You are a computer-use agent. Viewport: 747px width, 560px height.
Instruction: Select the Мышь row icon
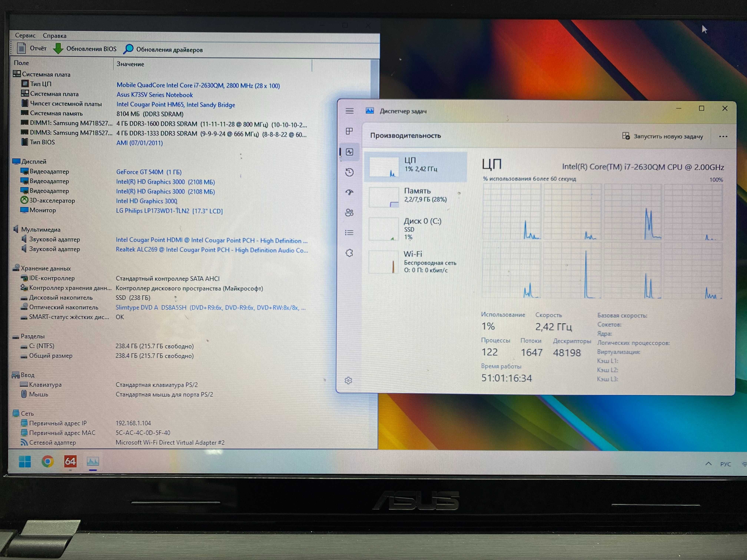24,394
